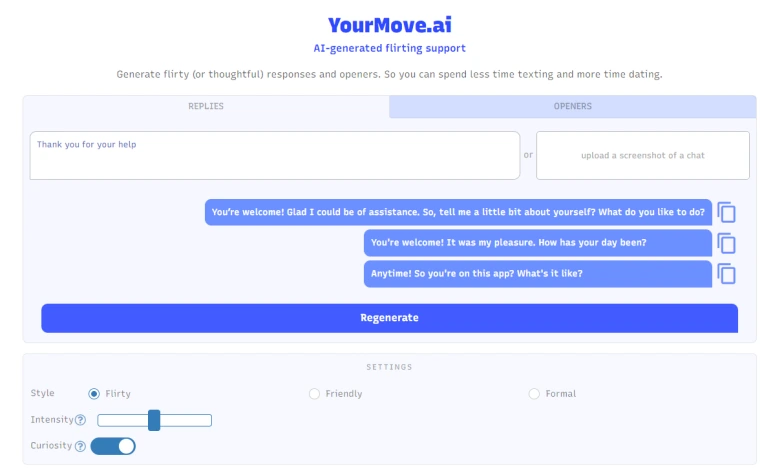Viewport: 773px width, 473px height.
Task: Open the Curiosity help question mark
Action: (80, 446)
